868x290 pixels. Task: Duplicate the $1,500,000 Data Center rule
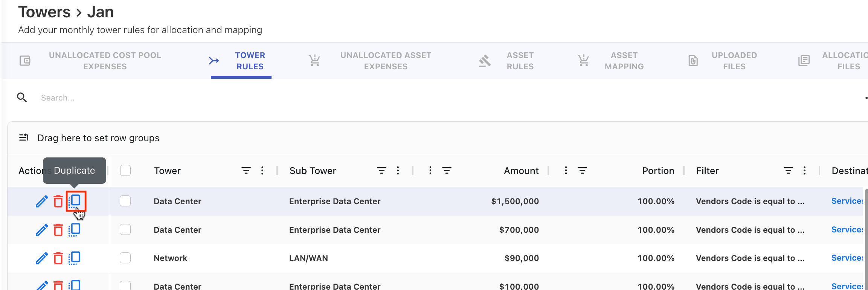click(75, 201)
